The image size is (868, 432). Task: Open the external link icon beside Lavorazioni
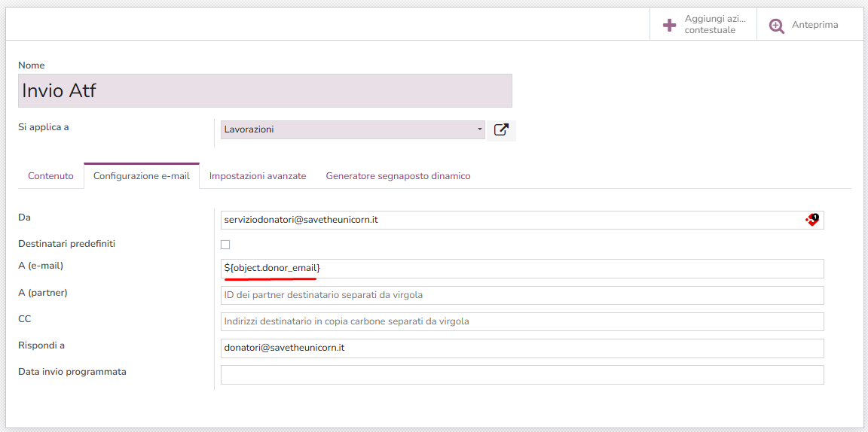[501, 130]
